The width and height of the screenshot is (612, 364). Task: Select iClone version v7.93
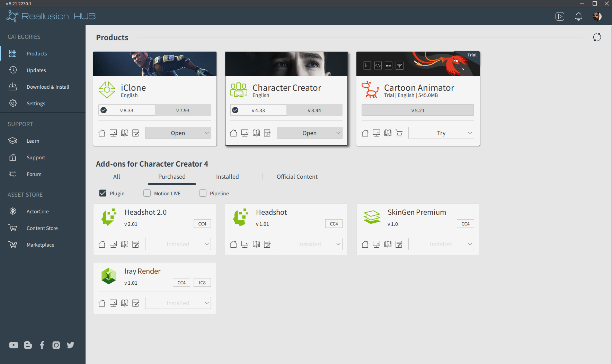[x=183, y=110]
